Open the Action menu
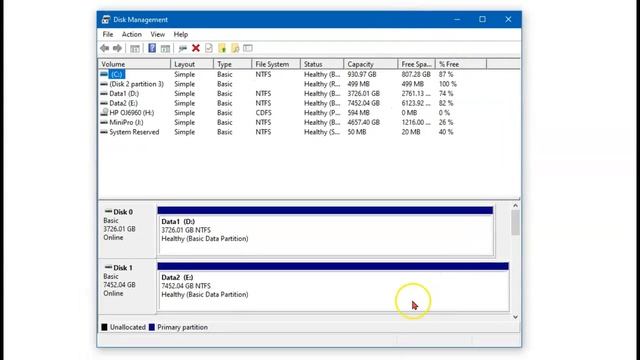640x360 pixels. pos(131,34)
